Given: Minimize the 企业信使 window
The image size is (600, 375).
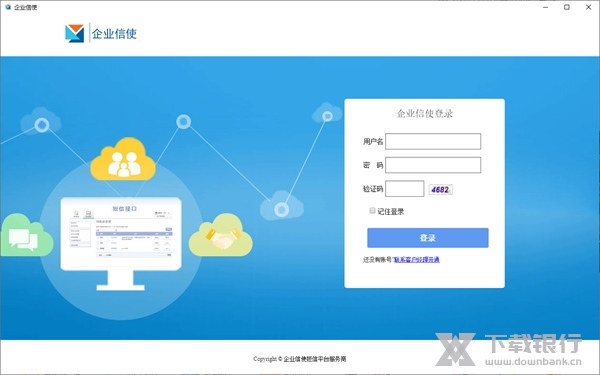Looking at the screenshot, I should point(546,7).
